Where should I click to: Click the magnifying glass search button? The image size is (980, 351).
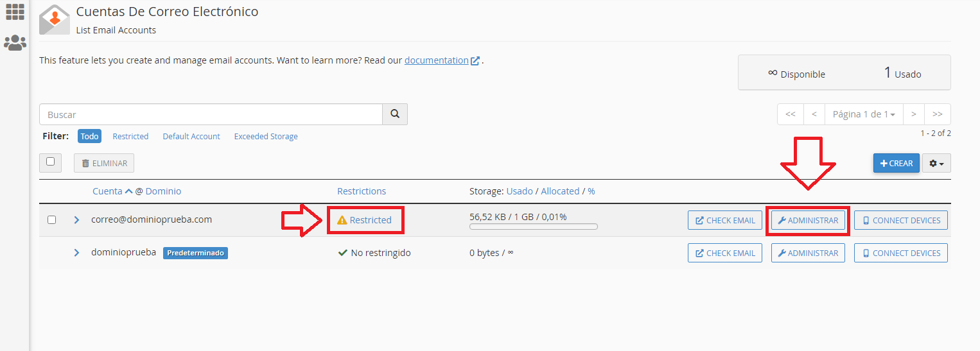pos(395,114)
